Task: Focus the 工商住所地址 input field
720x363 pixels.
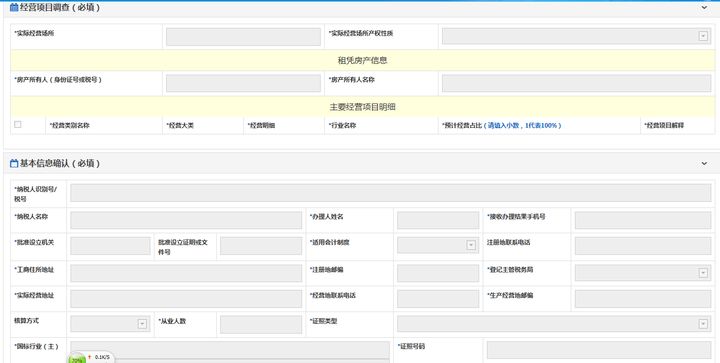Action: point(186,273)
